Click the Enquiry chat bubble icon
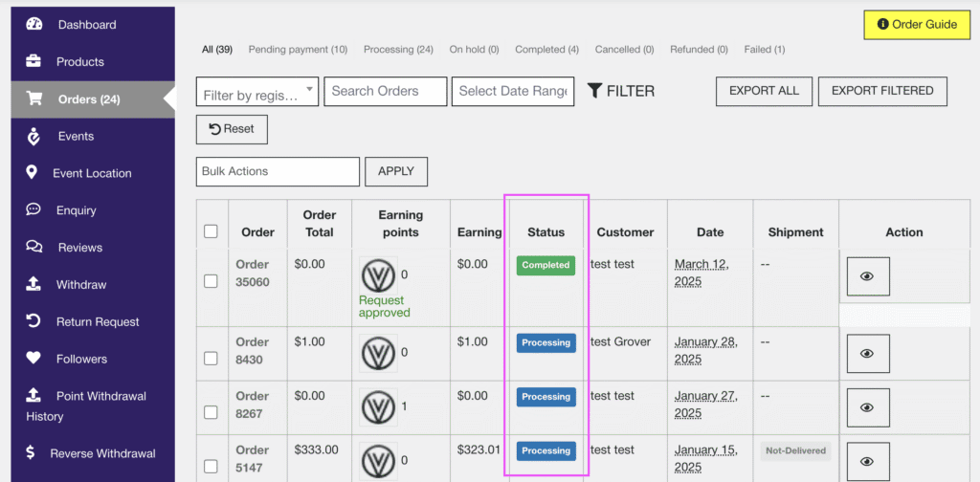 point(33,209)
